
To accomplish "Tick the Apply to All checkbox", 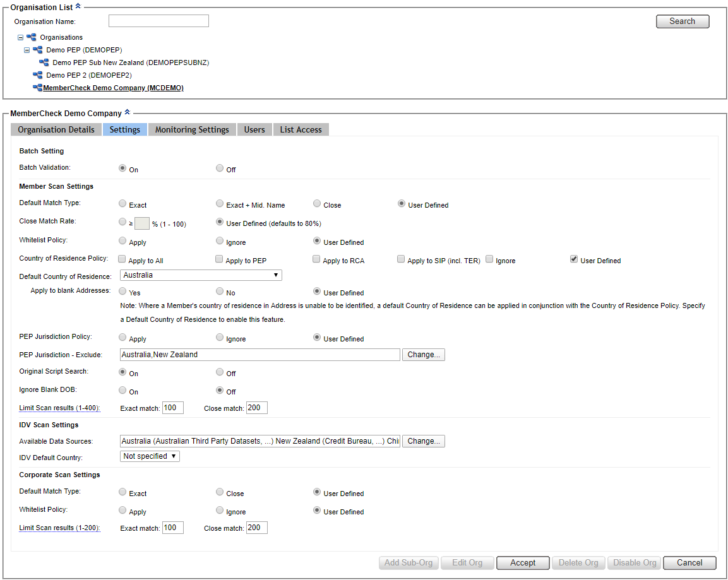I will 122,259.
